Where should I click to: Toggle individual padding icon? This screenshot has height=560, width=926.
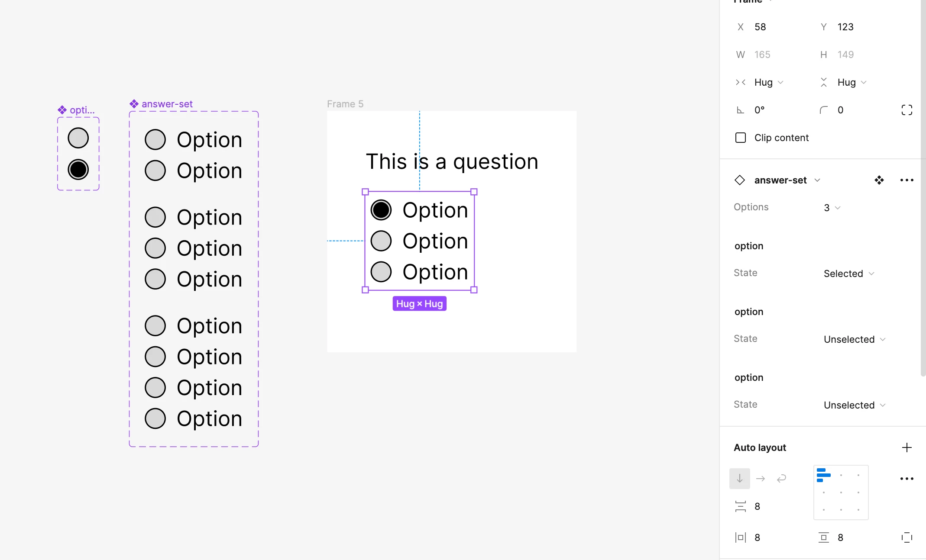point(907,537)
